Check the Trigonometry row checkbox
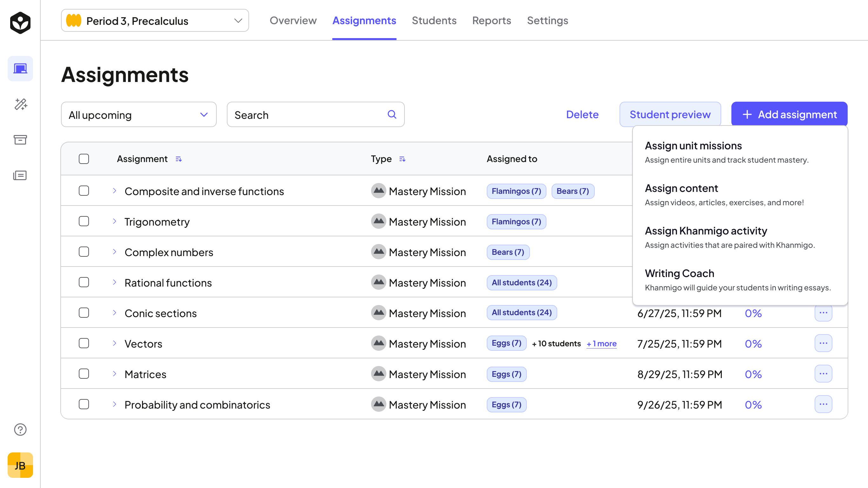Image resolution: width=868 pixels, height=488 pixels. (84, 221)
